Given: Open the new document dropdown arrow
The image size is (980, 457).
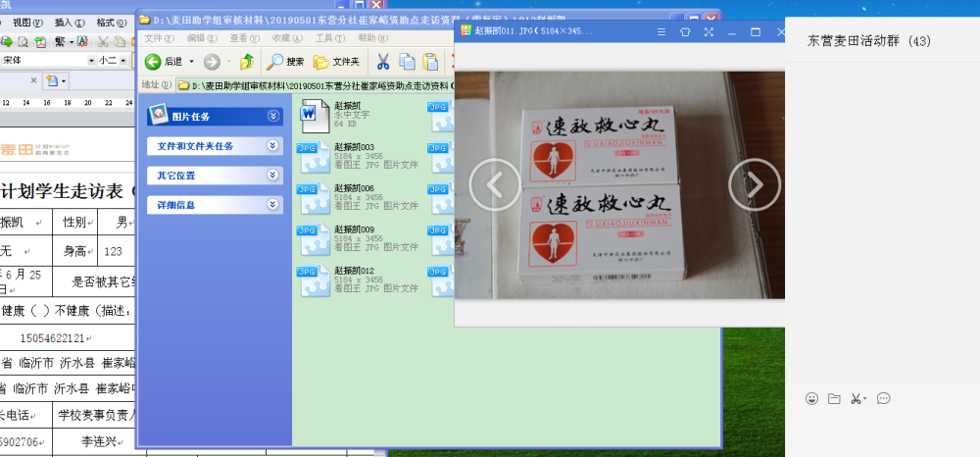Looking at the screenshot, I should [x=64, y=81].
